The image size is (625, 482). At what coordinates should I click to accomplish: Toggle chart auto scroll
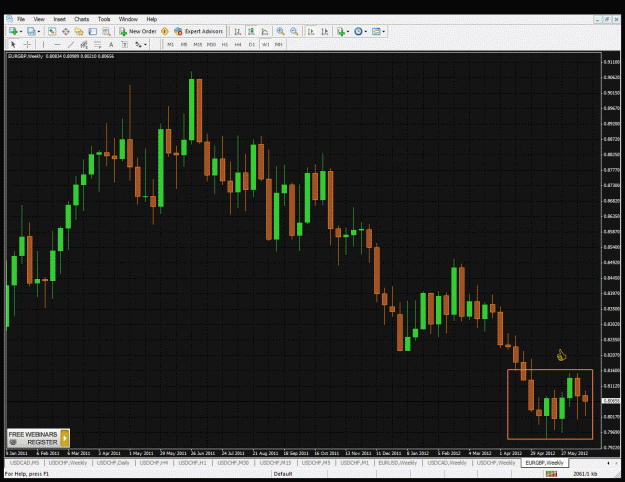tap(311, 31)
